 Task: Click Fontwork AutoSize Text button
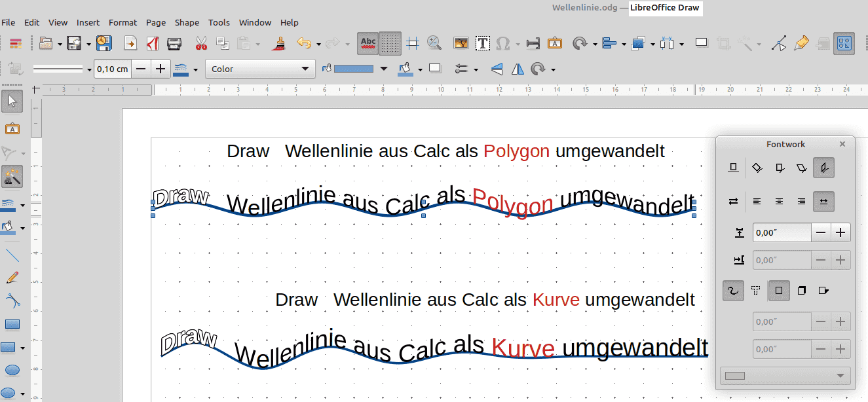(823, 202)
